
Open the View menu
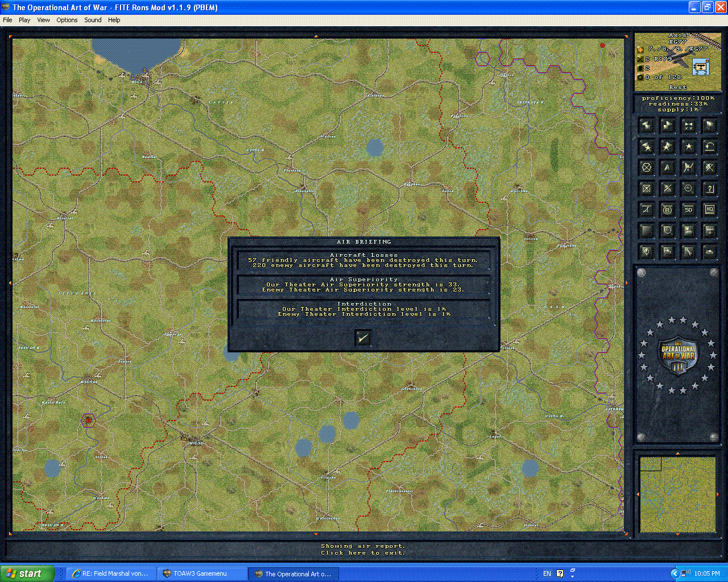coord(43,20)
